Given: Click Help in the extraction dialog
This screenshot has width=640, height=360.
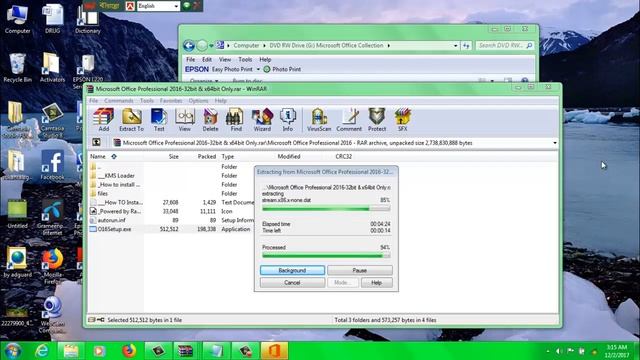Looking at the screenshot, I should coord(376,282).
